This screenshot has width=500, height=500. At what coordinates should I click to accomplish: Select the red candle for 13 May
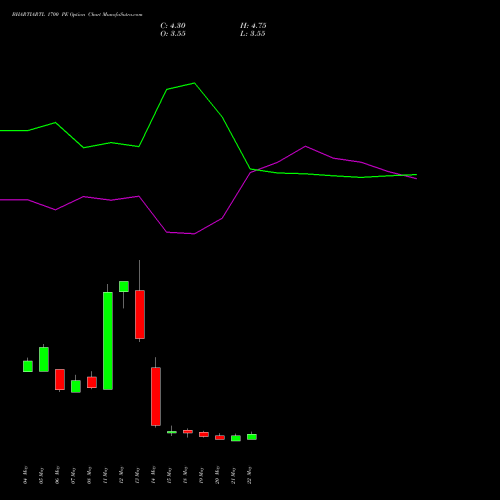(x=140, y=314)
